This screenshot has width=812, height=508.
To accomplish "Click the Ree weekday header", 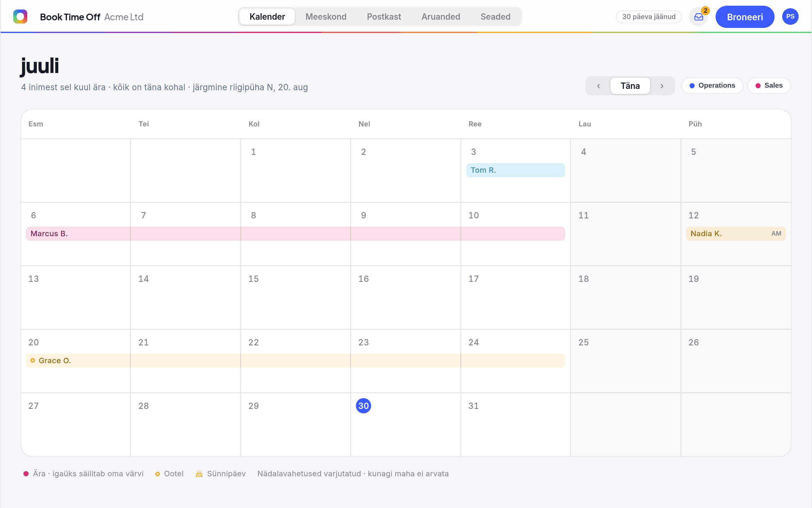I will tap(475, 124).
